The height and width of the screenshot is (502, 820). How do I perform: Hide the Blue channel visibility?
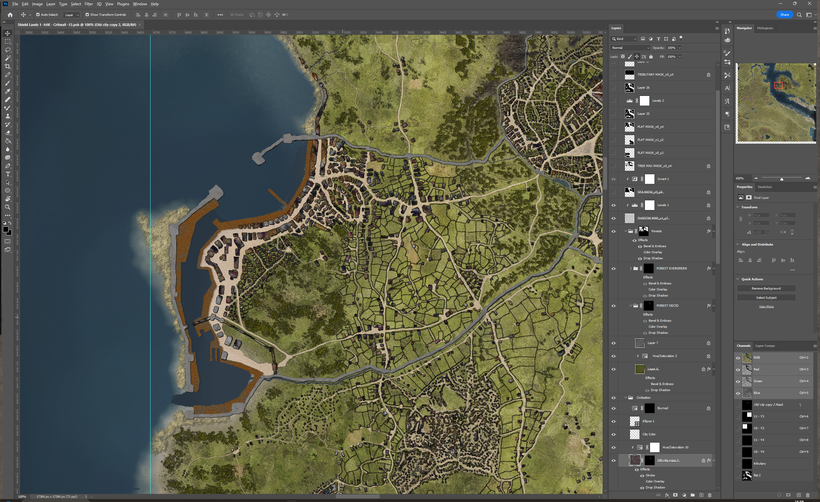pyautogui.click(x=738, y=393)
